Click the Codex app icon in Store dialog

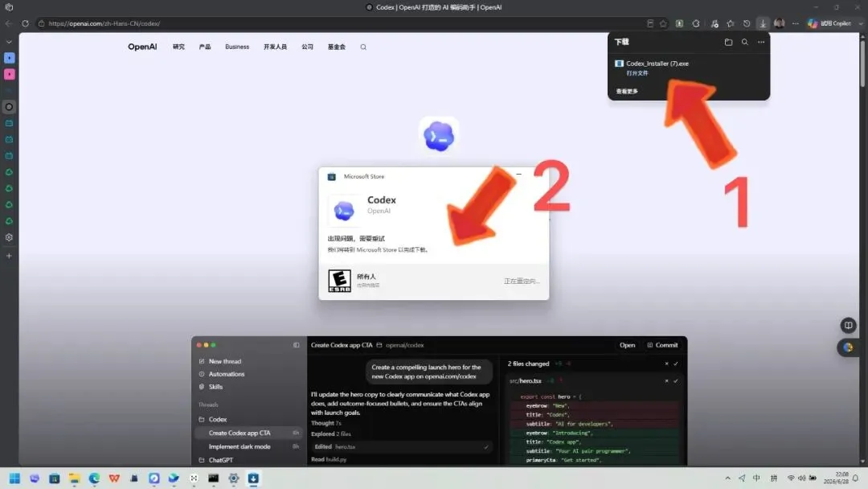click(344, 211)
